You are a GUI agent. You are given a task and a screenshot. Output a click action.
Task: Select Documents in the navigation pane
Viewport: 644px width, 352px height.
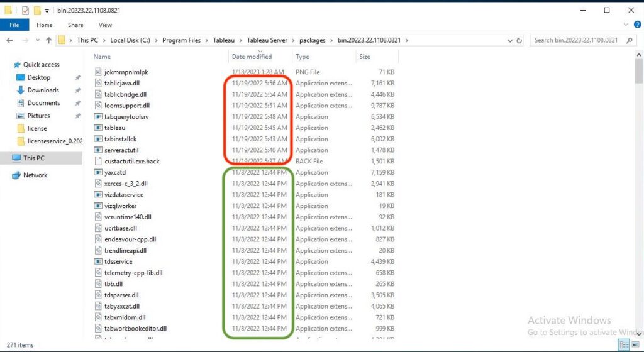[43, 102]
